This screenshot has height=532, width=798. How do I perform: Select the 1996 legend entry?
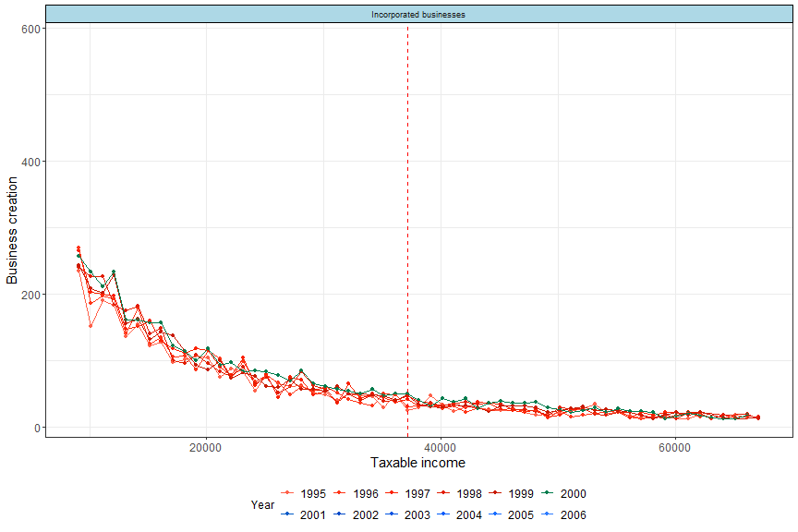click(x=341, y=494)
